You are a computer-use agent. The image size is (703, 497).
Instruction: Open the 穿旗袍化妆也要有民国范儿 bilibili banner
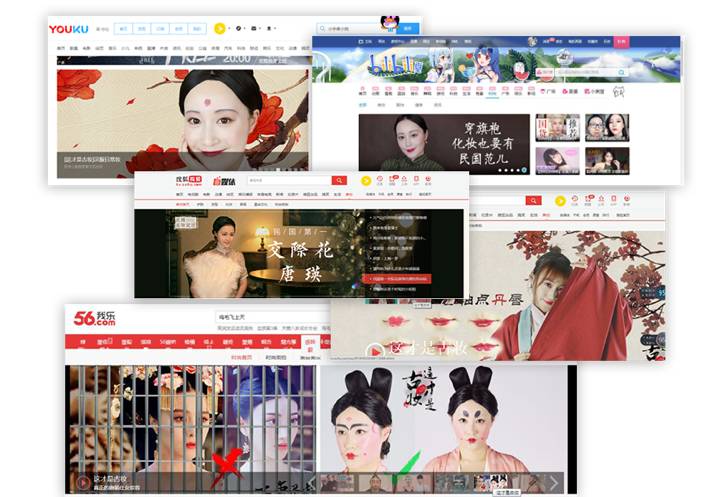click(x=444, y=144)
